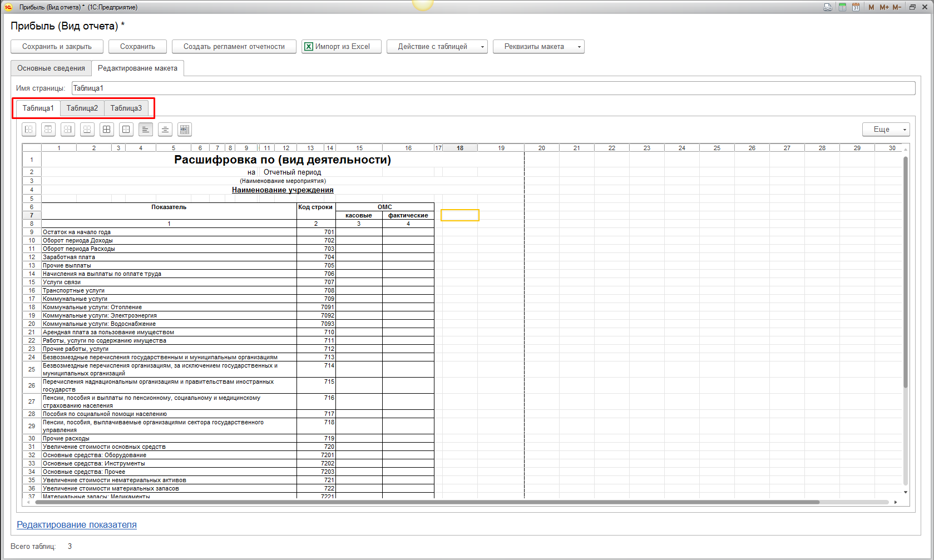Toggle center text alignment
The height and width of the screenshot is (560, 934).
pyautogui.click(x=165, y=130)
